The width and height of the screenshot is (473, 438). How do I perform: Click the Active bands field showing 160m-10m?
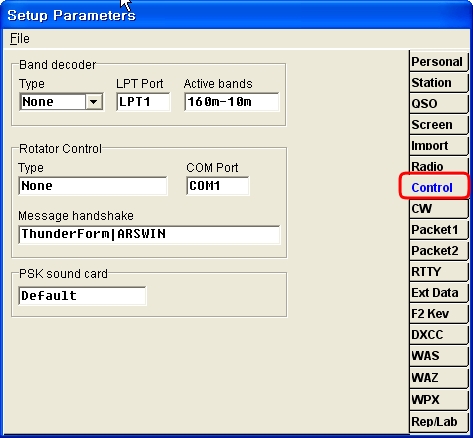point(232,102)
